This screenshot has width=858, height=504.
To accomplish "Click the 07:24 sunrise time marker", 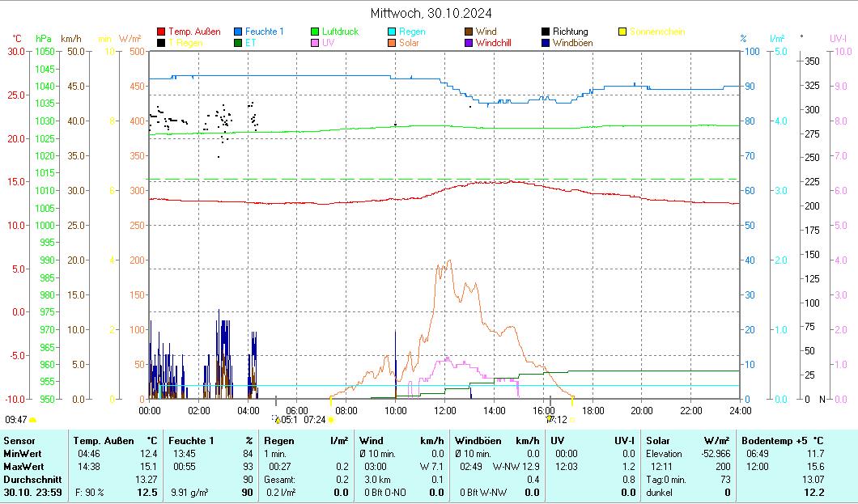I will (315, 419).
